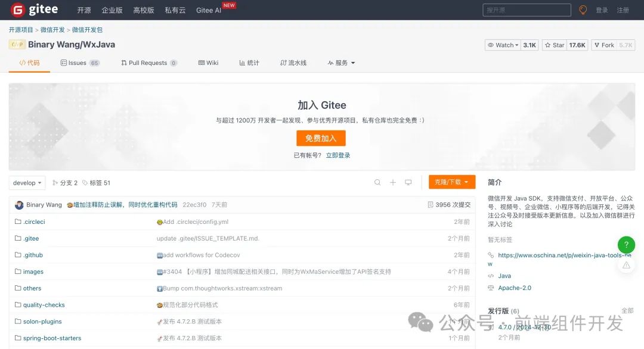Screen dimensions: 644x349
Task: Open the Apache-2.0 license link
Action: point(513,288)
